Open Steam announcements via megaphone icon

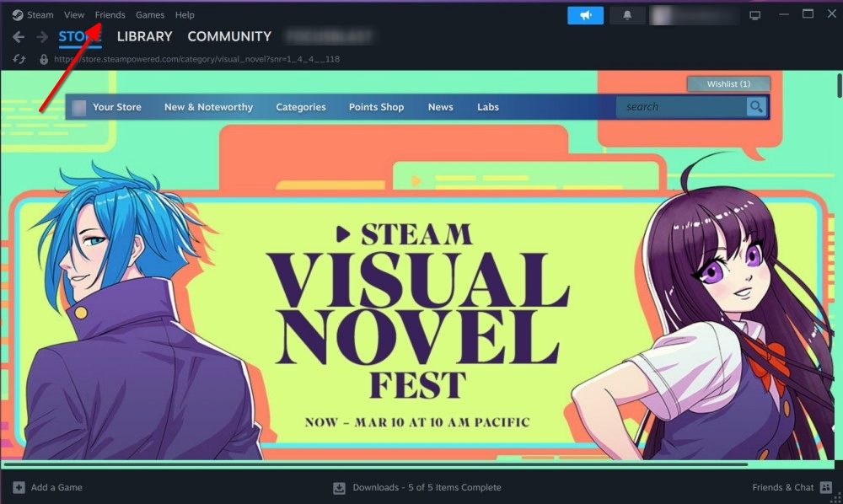(585, 14)
